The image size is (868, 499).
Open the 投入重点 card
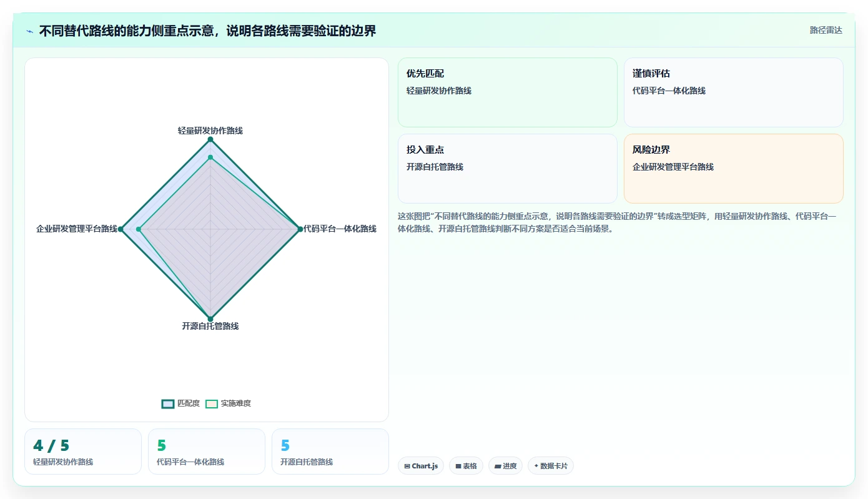pos(507,169)
